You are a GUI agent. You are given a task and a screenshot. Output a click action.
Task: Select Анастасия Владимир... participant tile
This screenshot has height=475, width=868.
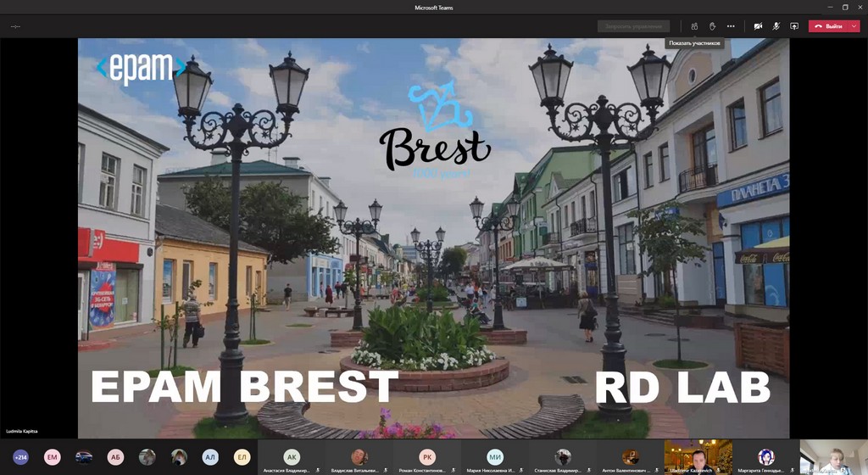pos(292,457)
